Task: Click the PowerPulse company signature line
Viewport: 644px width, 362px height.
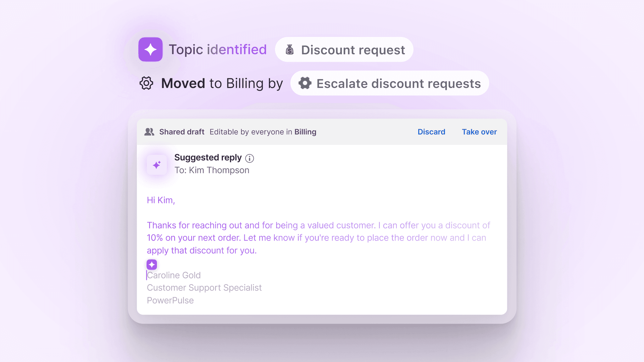Action: (170, 300)
